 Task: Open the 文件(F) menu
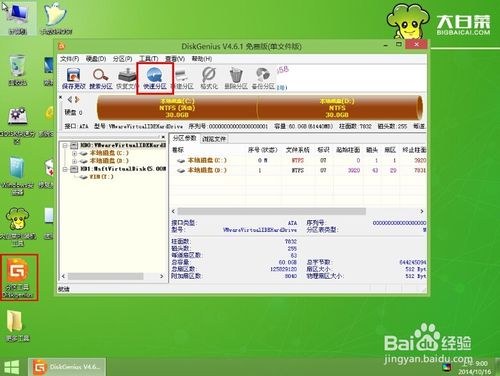tap(69, 59)
